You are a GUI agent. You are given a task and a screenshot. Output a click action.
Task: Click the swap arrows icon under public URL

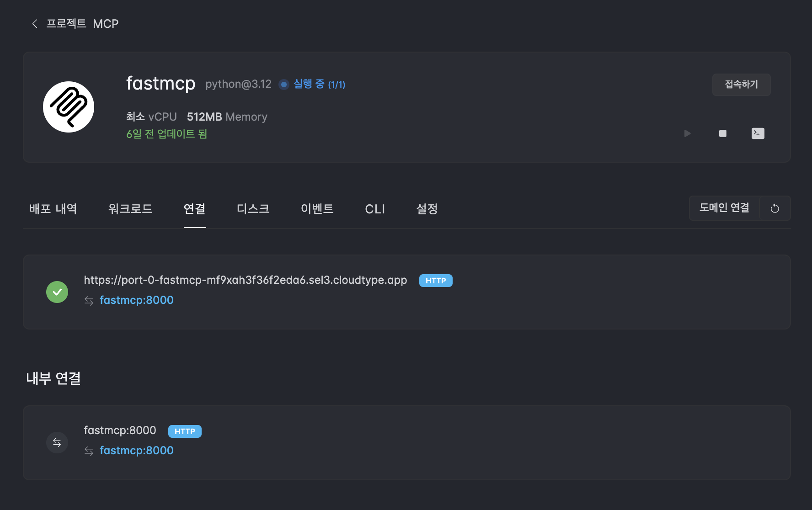89,301
